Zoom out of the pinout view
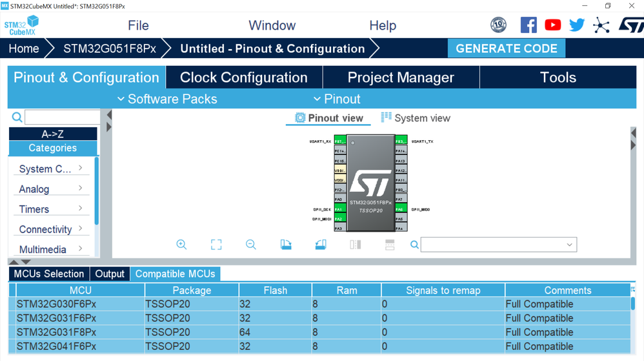 pos(250,245)
